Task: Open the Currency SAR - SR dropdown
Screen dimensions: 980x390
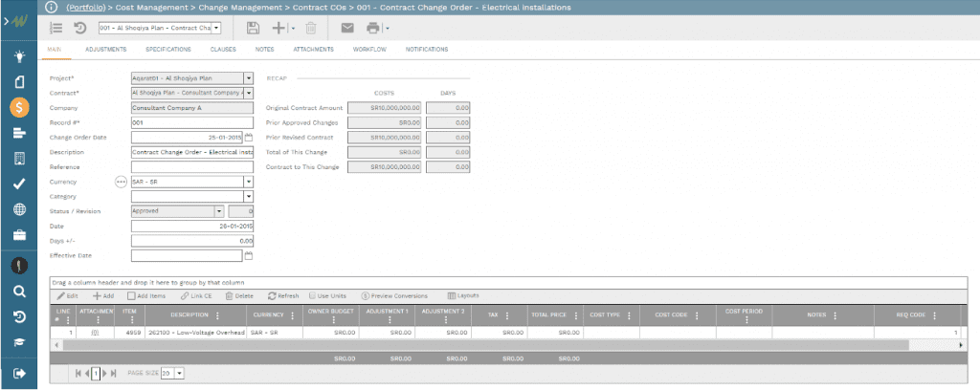Action: click(248, 182)
